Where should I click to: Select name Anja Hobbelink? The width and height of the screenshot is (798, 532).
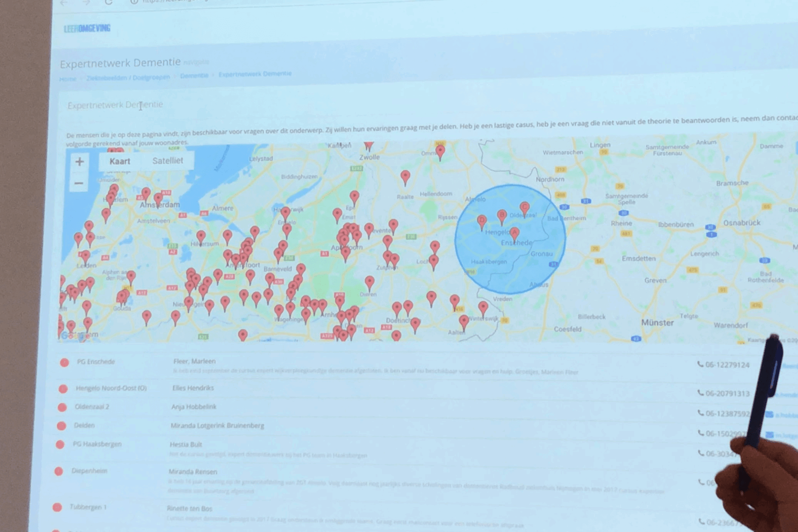pos(194,407)
